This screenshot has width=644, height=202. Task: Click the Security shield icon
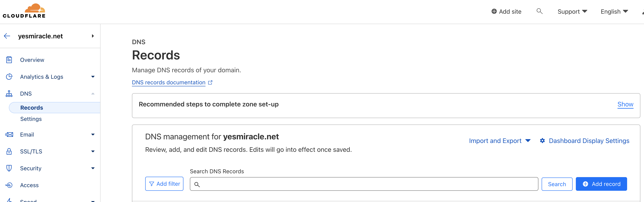[x=9, y=168]
